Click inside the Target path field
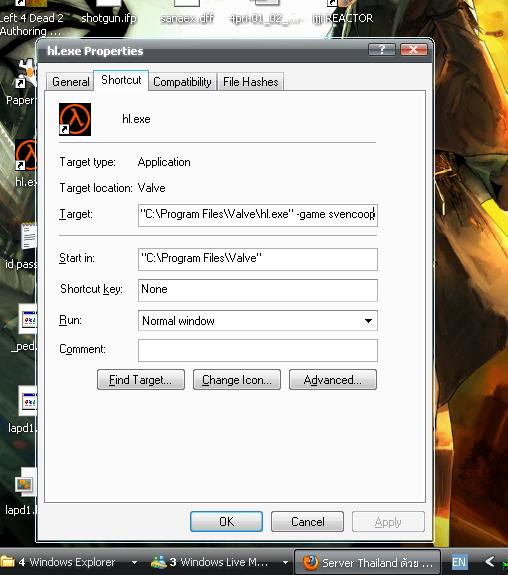The height and width of the screenshot is (575, 508). point(258,215)
